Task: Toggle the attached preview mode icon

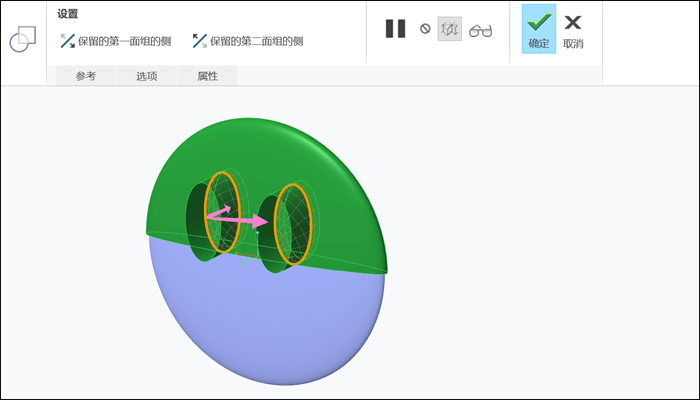Action: (x=450, y=29)
